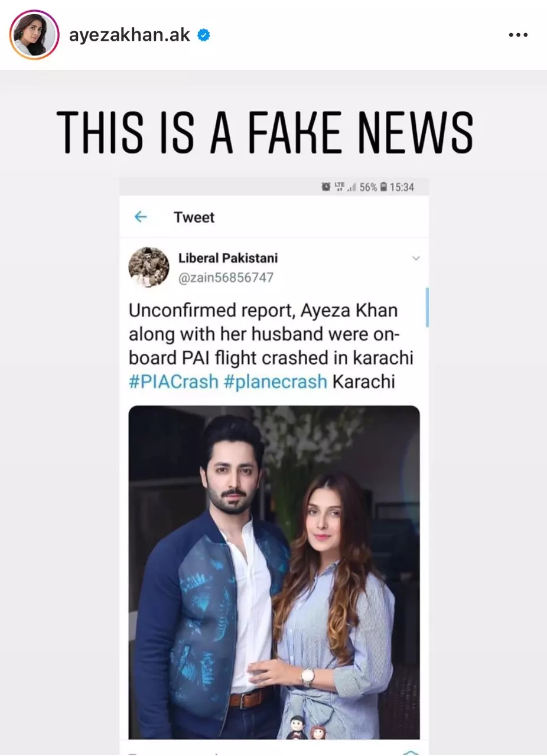Open Liberal Pakistani's avatar photo
Image resolution: width=547 pixels, height=756 pixels.
pyautogui.click(x=149, y=267)
